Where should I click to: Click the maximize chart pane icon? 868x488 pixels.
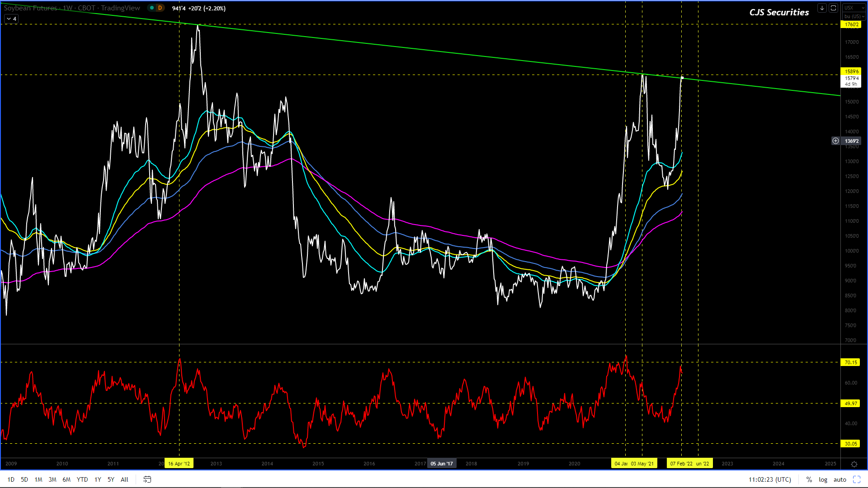click(x=833, y=8)
